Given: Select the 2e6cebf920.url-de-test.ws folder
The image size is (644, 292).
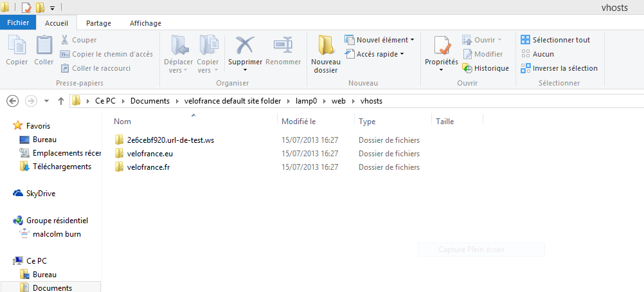Looking at the screenshot, I should [170, 140].
